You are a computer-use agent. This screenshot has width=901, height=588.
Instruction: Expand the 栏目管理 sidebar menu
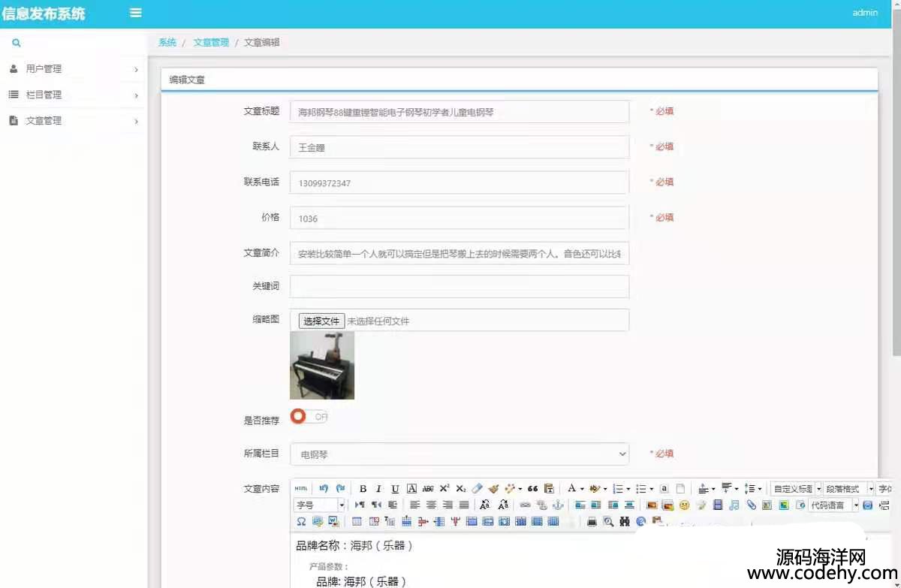tap(74, 95)
